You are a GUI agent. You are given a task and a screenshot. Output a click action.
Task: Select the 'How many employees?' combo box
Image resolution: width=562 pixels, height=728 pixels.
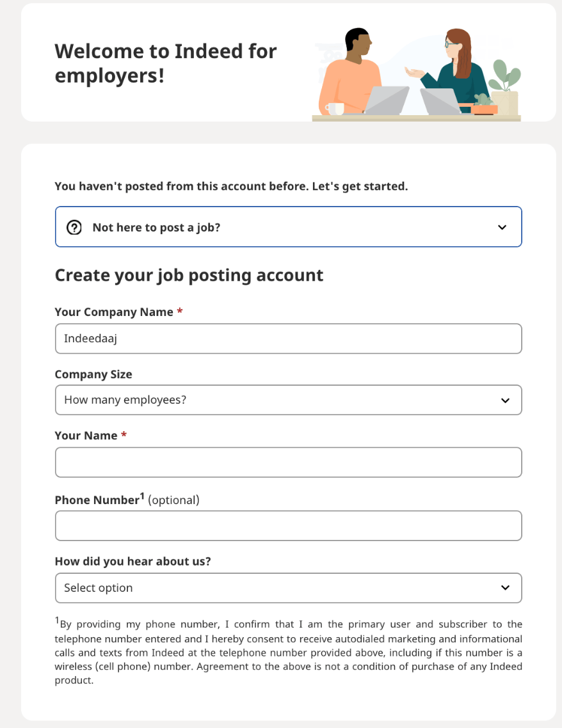click(289, 400)
